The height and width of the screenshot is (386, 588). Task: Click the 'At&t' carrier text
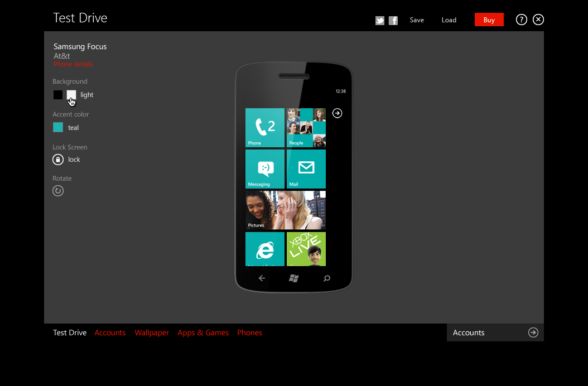(x=61, y=56)
